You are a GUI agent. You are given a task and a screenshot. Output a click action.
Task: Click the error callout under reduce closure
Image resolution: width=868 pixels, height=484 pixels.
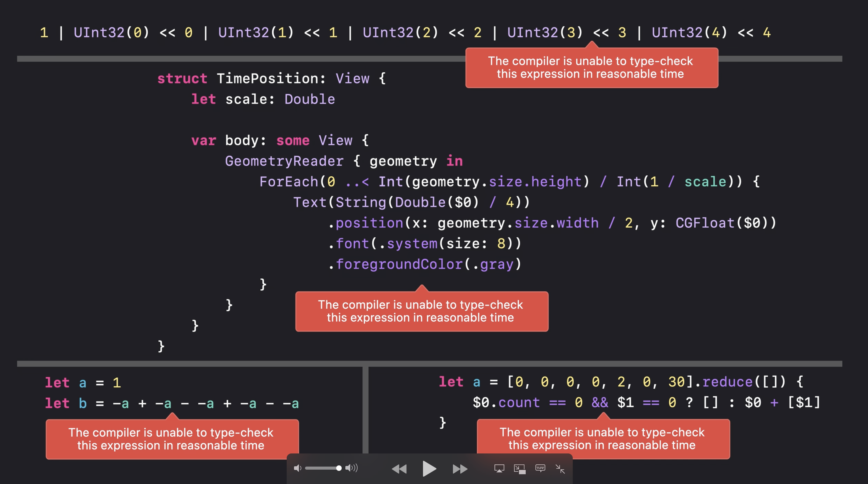[x=603, y=438]
